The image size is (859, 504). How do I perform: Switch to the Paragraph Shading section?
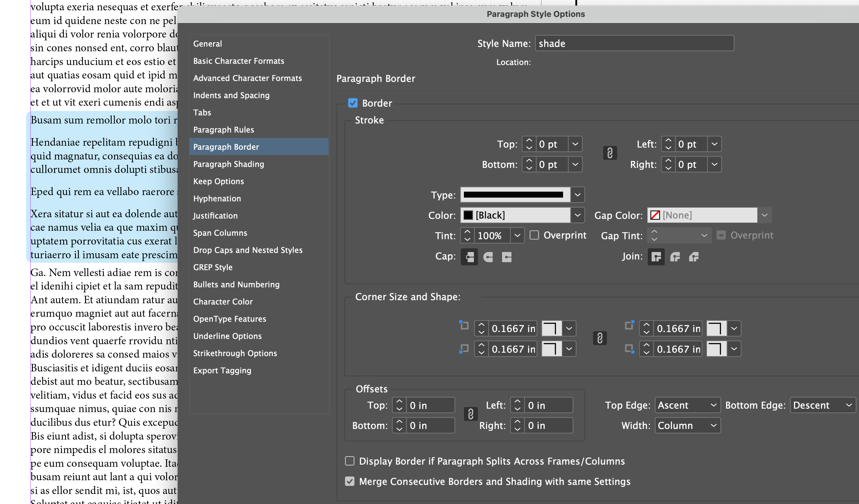(229, 164)
